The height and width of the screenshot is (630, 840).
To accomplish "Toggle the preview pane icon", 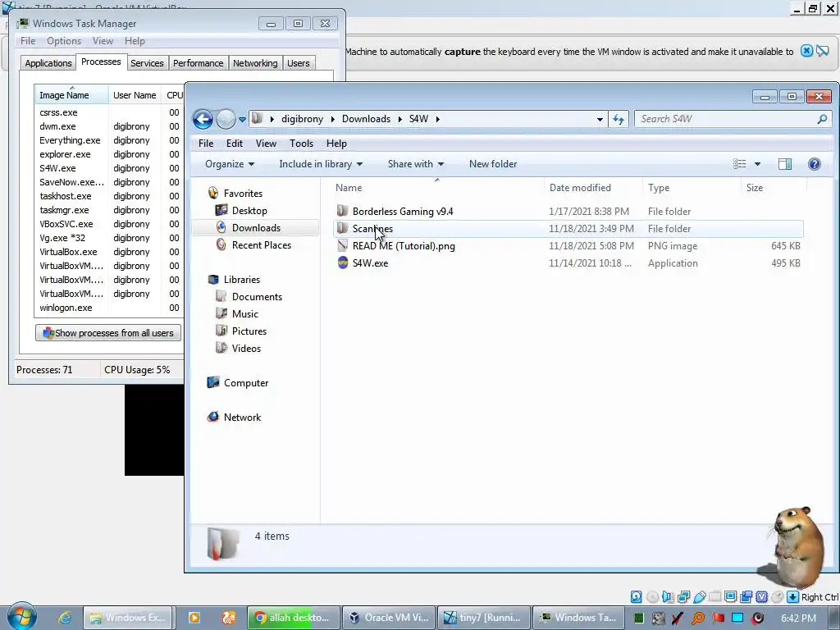I will [785, 164].
